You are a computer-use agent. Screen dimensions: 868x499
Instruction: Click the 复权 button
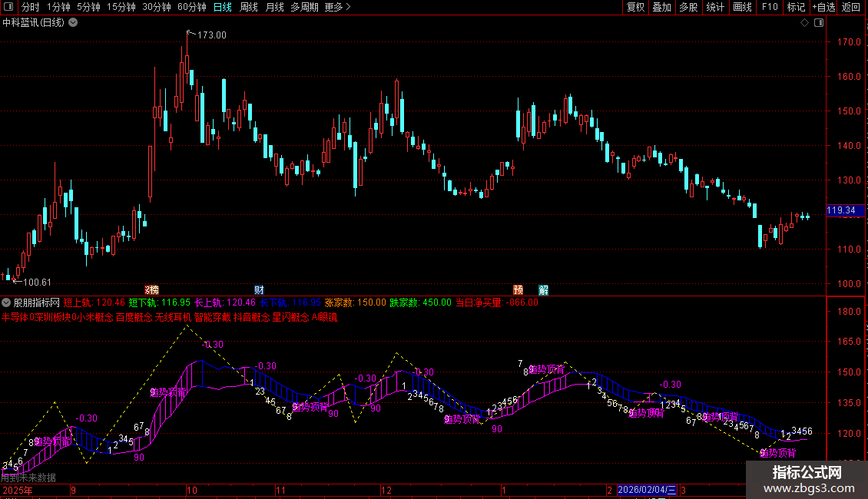click(635, 7)
